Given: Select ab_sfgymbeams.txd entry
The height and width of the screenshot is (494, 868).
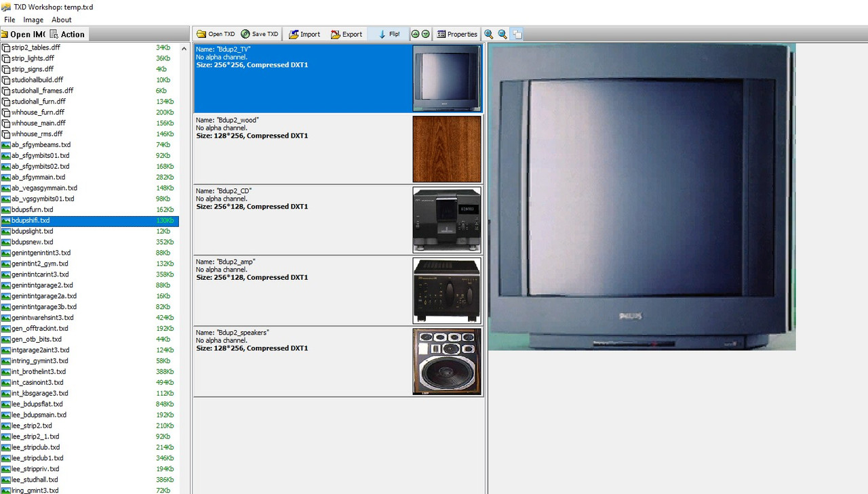Looking at the screenshot, I should tap(90, 145).
